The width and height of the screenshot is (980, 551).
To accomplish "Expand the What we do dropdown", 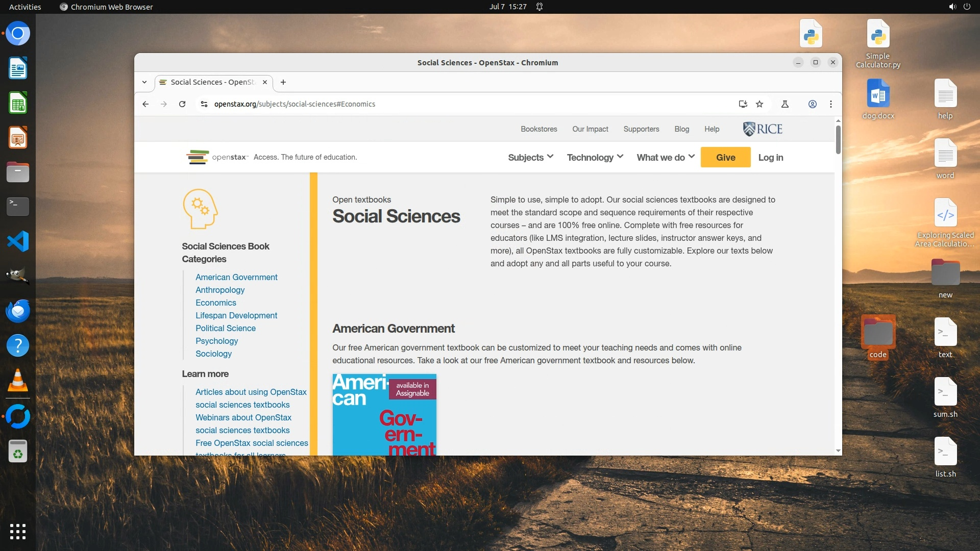I will click(x=665, y=157).
